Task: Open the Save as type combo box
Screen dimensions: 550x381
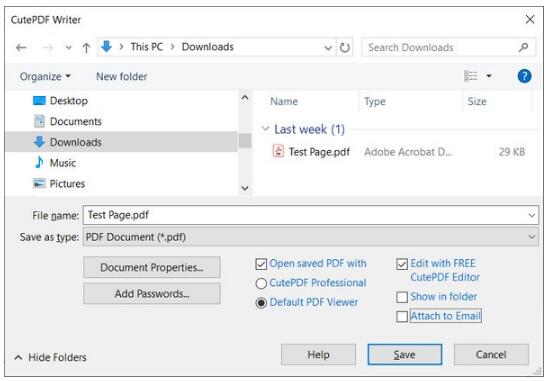Action: [x=310, y=237]
